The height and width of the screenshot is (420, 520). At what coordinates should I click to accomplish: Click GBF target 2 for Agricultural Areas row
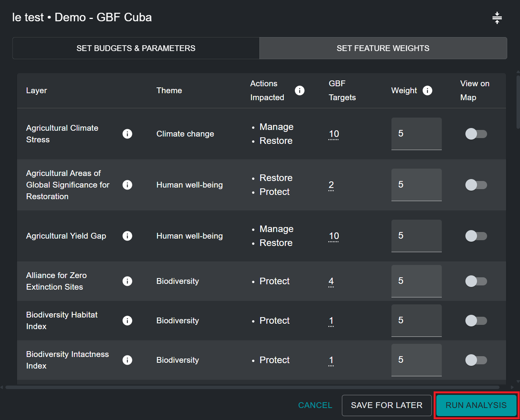pos(331,185)
